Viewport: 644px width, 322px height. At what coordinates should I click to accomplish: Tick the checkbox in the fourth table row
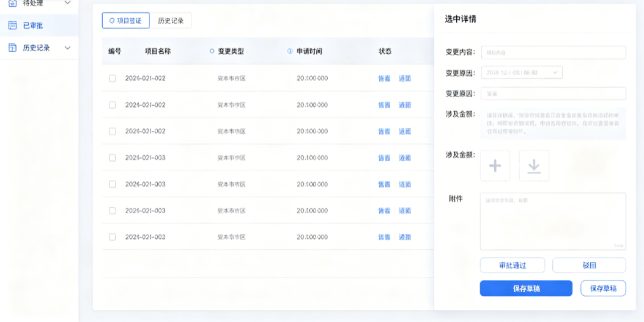[112, 158]
